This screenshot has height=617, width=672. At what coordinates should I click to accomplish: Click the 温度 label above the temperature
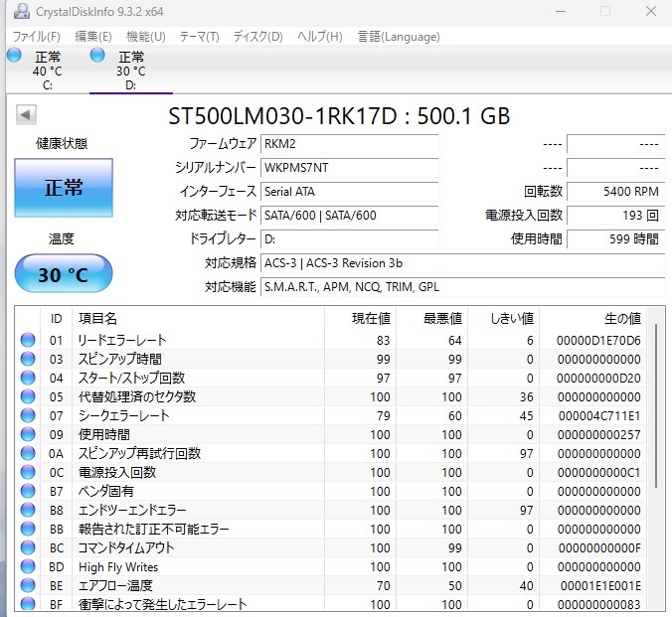(62, 238)
